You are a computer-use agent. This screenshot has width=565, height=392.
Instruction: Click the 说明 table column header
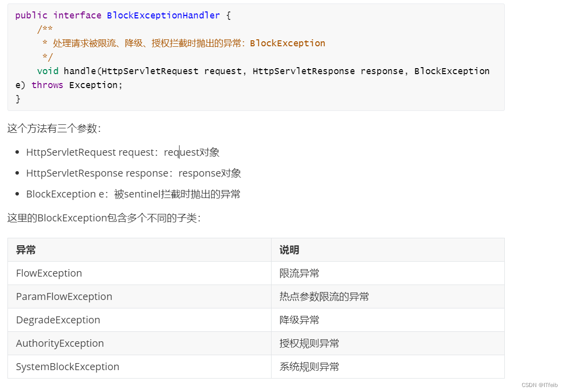coord(289,250)
